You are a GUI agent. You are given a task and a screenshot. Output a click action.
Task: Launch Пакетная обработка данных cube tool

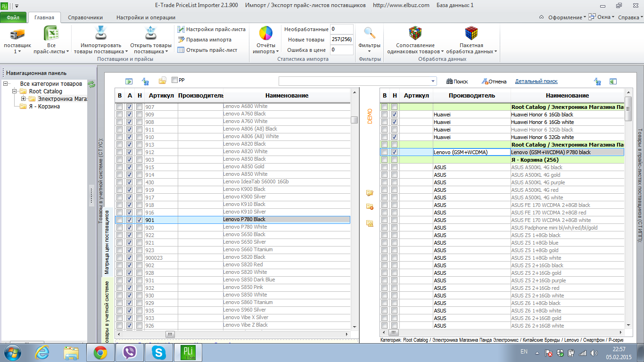coord(471,40)
